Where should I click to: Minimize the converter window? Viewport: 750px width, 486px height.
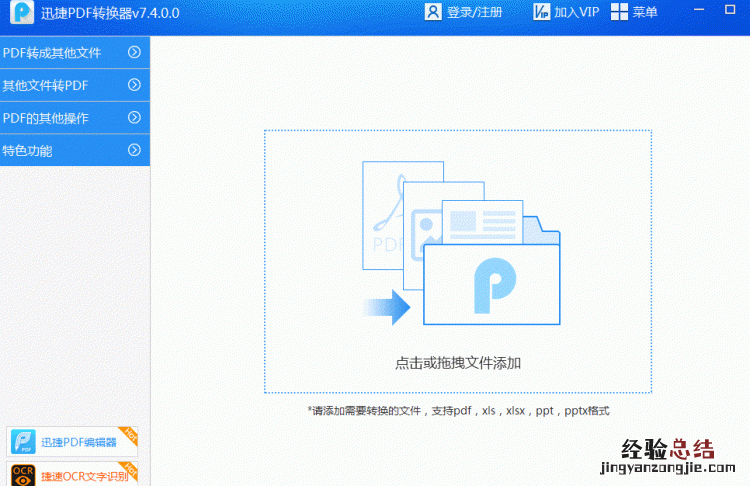point(699,10)
